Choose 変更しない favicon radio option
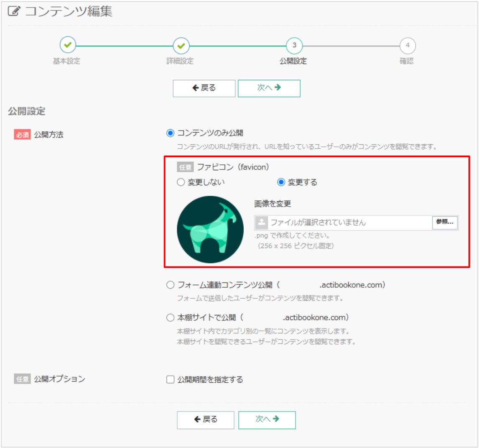 (x=181, y=182)
